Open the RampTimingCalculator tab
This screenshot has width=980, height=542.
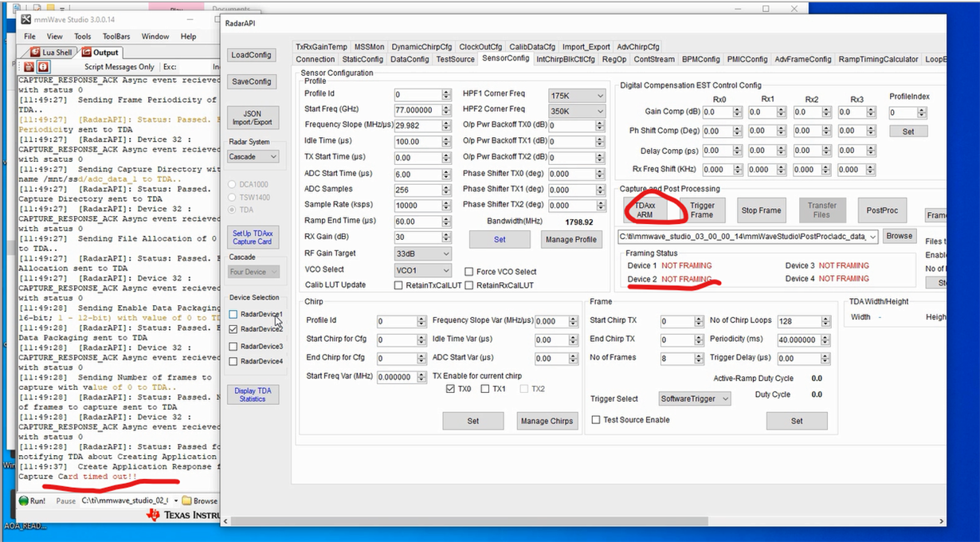(879, 59)
